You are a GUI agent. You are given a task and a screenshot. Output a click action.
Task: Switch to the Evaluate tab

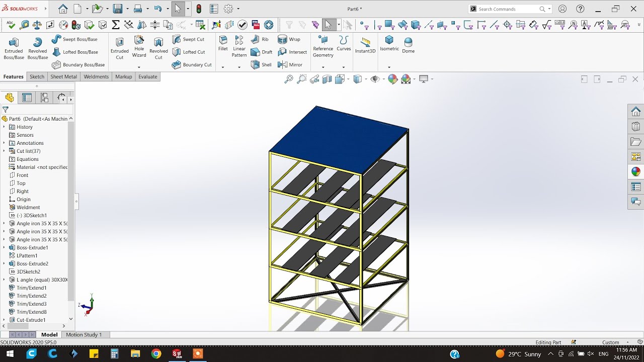tap(148, 77)
